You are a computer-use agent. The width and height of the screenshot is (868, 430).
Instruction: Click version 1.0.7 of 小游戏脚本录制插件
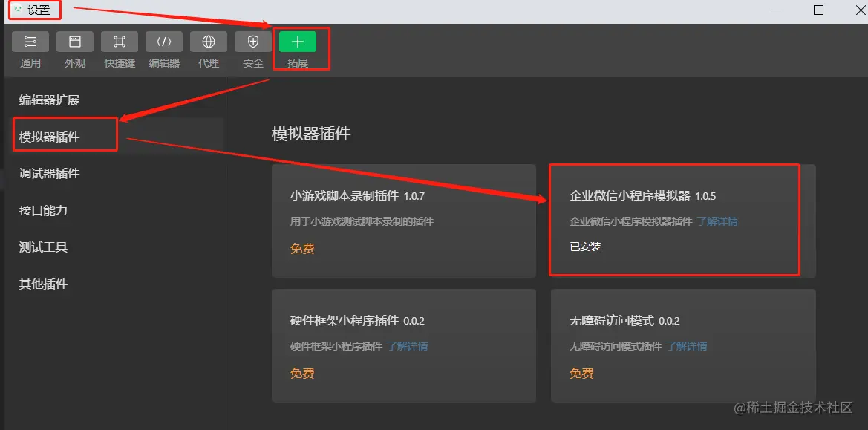[414, 196]
